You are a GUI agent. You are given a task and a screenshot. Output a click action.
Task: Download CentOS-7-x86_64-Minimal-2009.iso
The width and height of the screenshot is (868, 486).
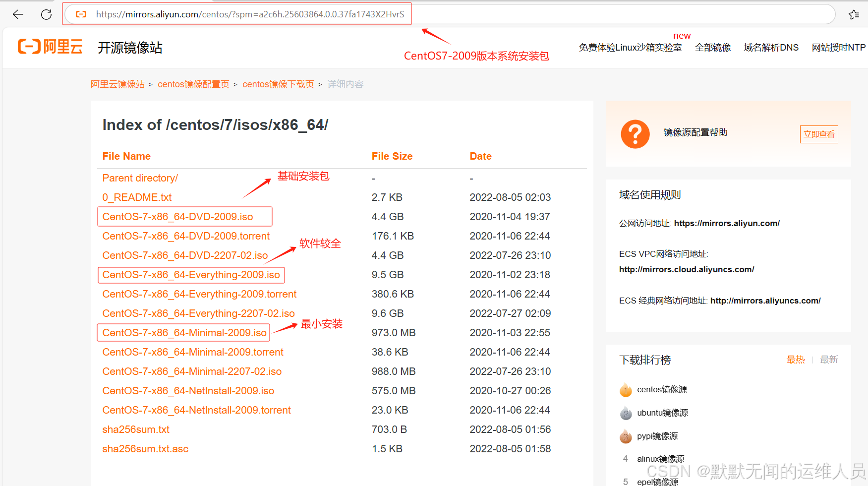(184, 333)
